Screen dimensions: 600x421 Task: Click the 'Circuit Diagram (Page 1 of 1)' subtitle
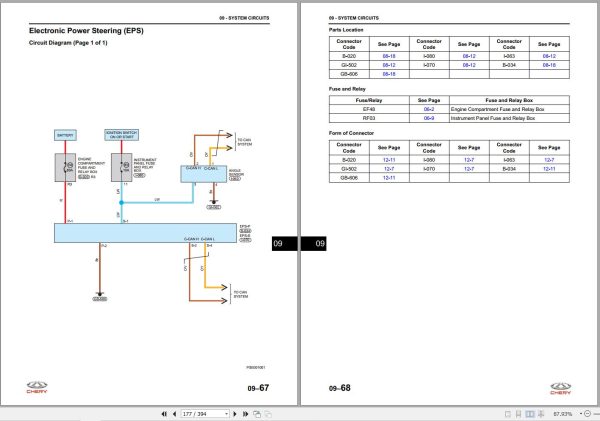coord(68,43)
